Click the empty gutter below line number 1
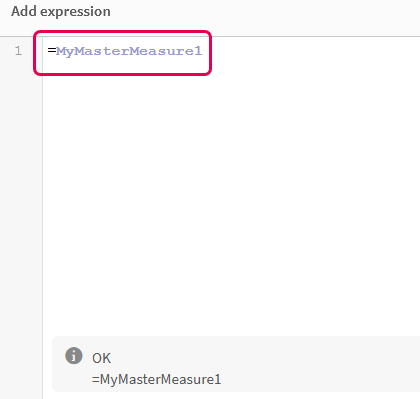420x399 pixels. click(21, 217)
